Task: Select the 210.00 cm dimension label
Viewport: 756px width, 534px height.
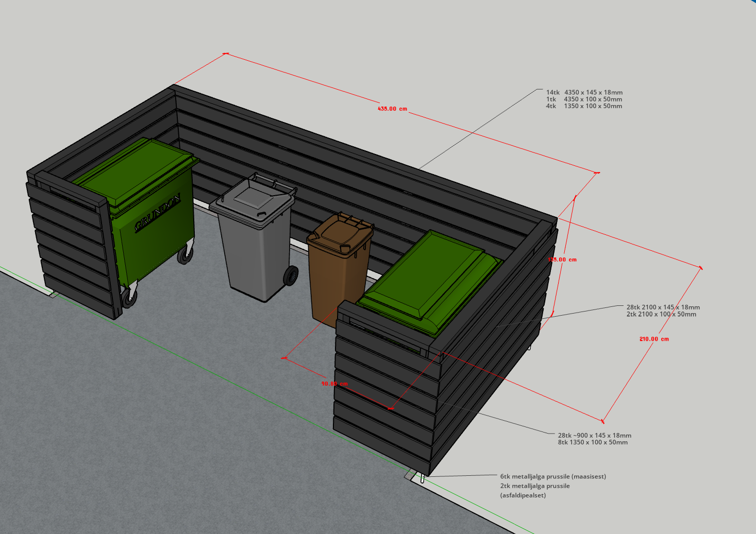Action: point(654,339)
